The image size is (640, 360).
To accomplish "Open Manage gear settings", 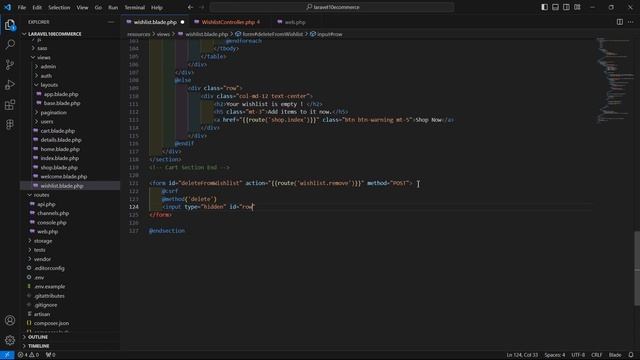I will (x=10, y=340).
